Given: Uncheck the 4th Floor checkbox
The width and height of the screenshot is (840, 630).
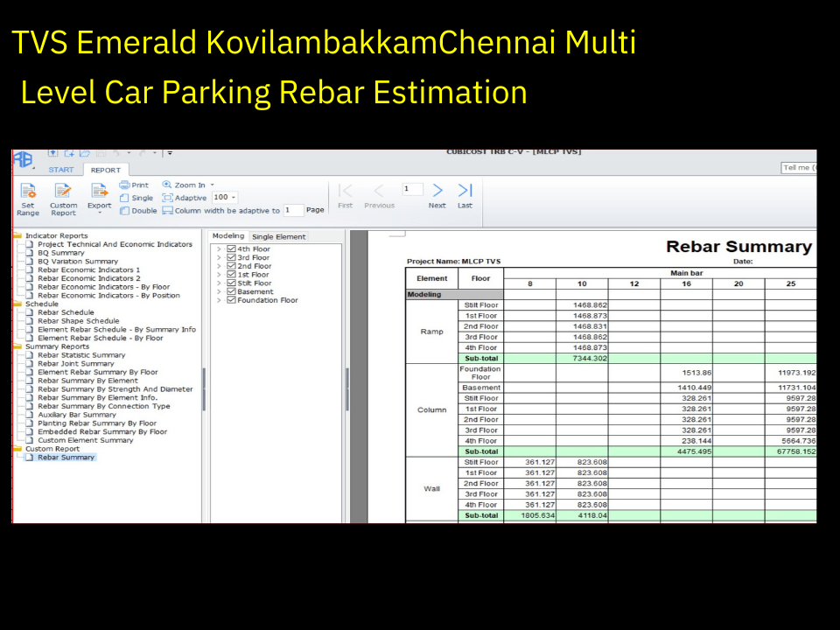Looking at the screenshot, I should click(x=231, y=248).
